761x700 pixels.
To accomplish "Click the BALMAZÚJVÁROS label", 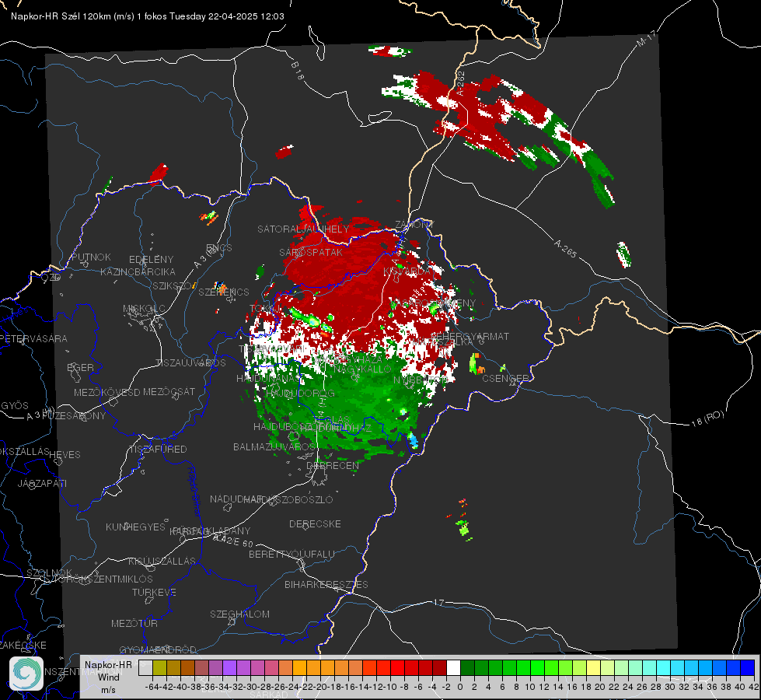I will click(274, 446).
